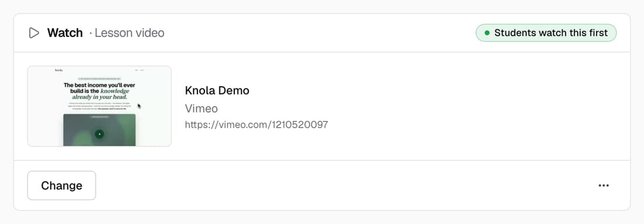Click the Vimeo source label
644x224 pixels.
pos(201,108)
